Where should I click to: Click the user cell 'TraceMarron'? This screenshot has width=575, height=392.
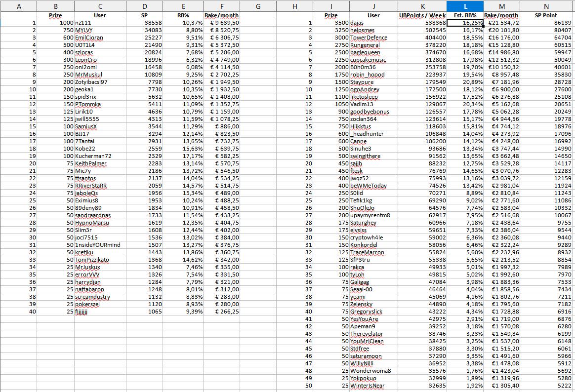coord(373,252)
